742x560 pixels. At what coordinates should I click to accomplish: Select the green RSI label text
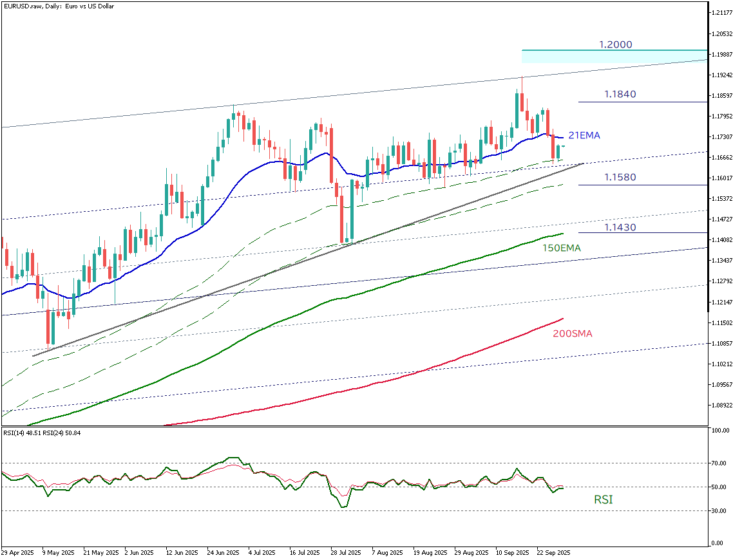603,499
